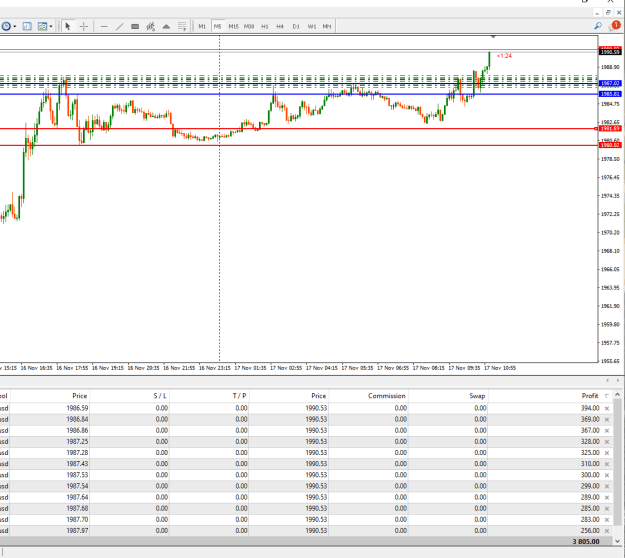Close the order with profit 328.00
Viewport: 625px width, 558px height.
(x=607, y=442)
